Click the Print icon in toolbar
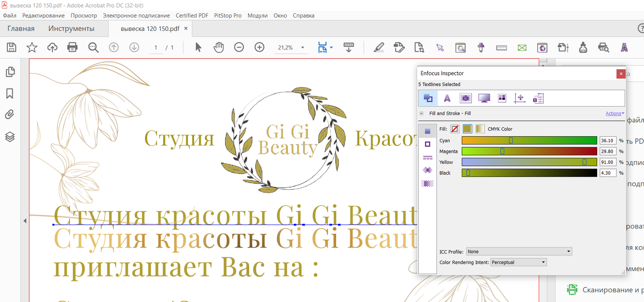Image resolution: width=644 pixels, height=302 pixels. point(73,47)
